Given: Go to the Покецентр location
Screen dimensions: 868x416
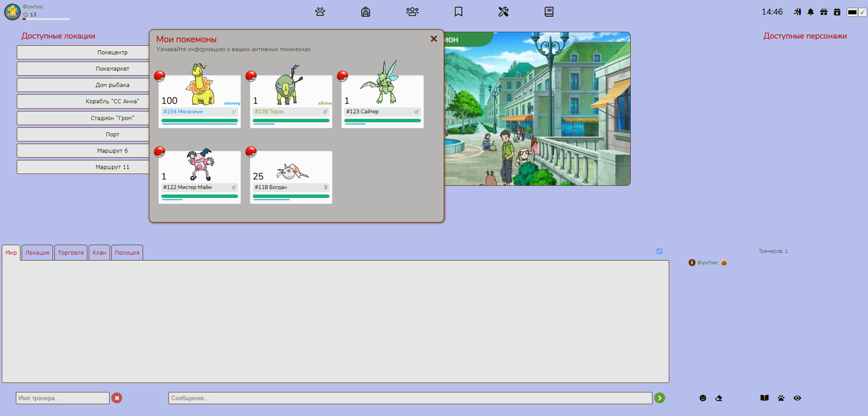Looking at the screenshot, I should pyautogui.click(x=83, y=52).
